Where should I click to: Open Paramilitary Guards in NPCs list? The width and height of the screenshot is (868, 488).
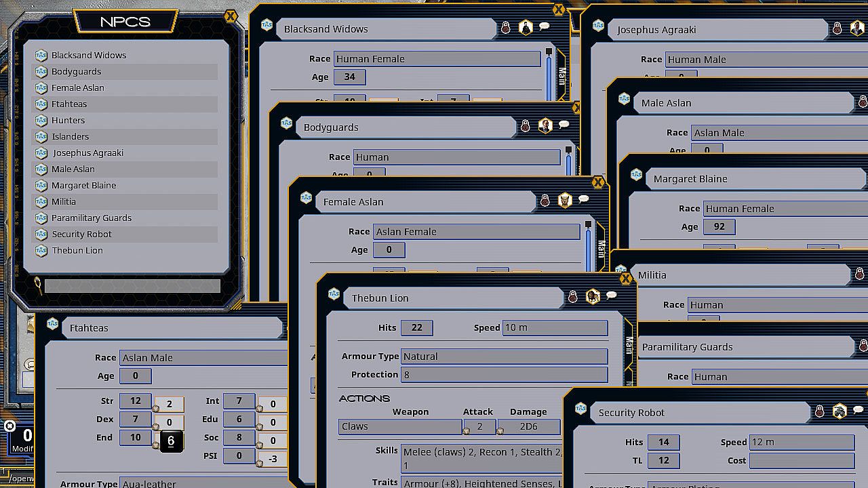[92, 218]
